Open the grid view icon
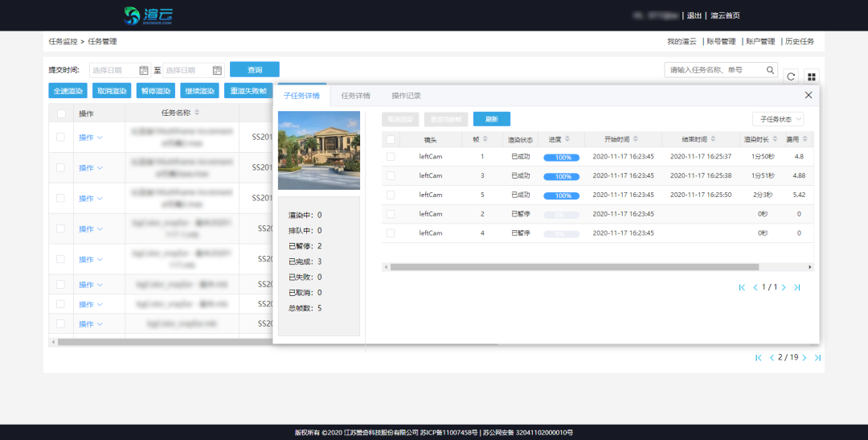 click(x=812, y=76)
